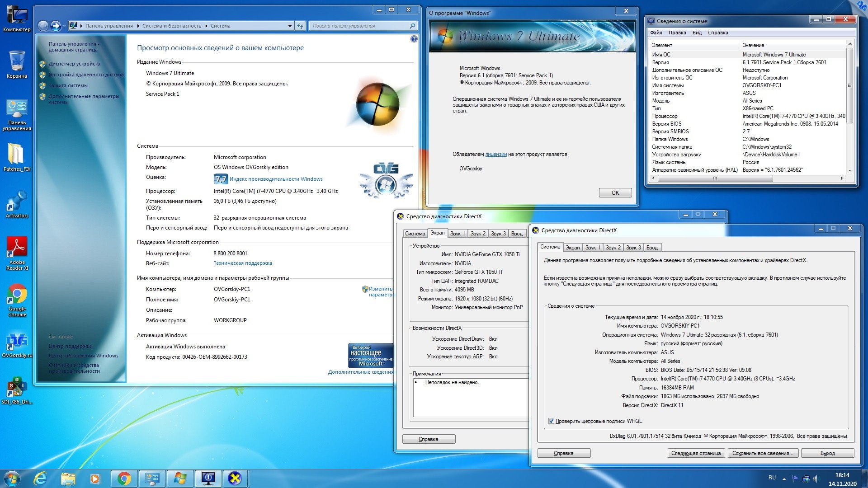868x488 pixels.
Task: Show hidden tray icons arrow
Action: (783, 478)
